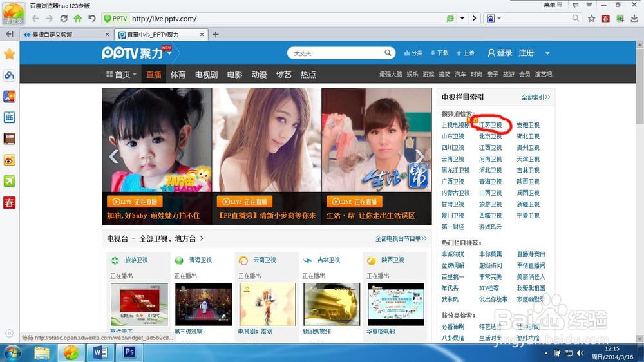Open the PPTV 聚力 logo

coord(133,53)
